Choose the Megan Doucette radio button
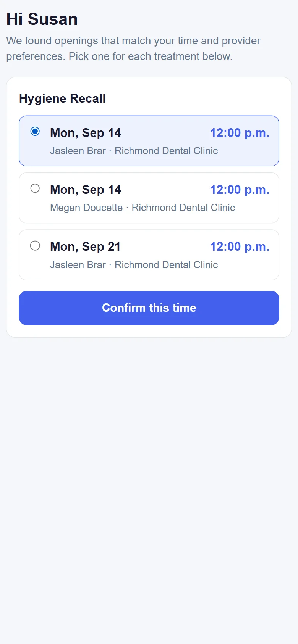Screen dimensions: 298x644 pos(35,188)
